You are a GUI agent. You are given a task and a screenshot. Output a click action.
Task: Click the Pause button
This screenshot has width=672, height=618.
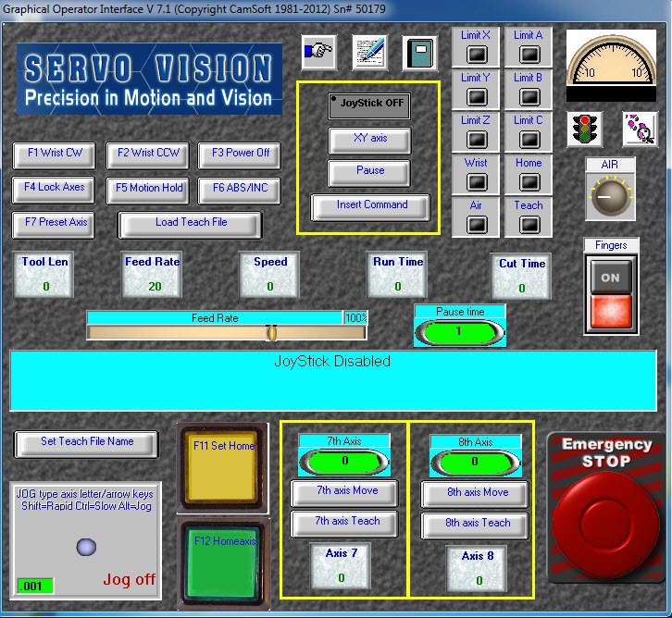click(x=369, y=173)
